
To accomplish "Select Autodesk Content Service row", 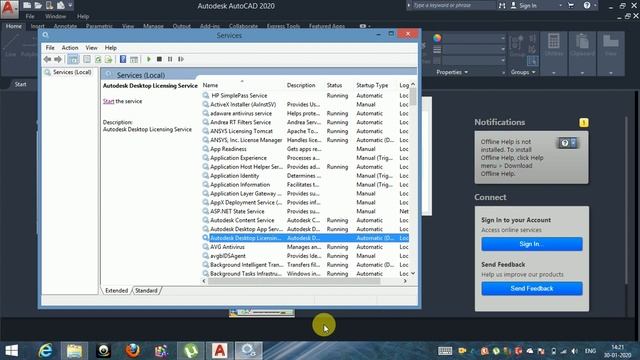I will click(x=305, y=220).
